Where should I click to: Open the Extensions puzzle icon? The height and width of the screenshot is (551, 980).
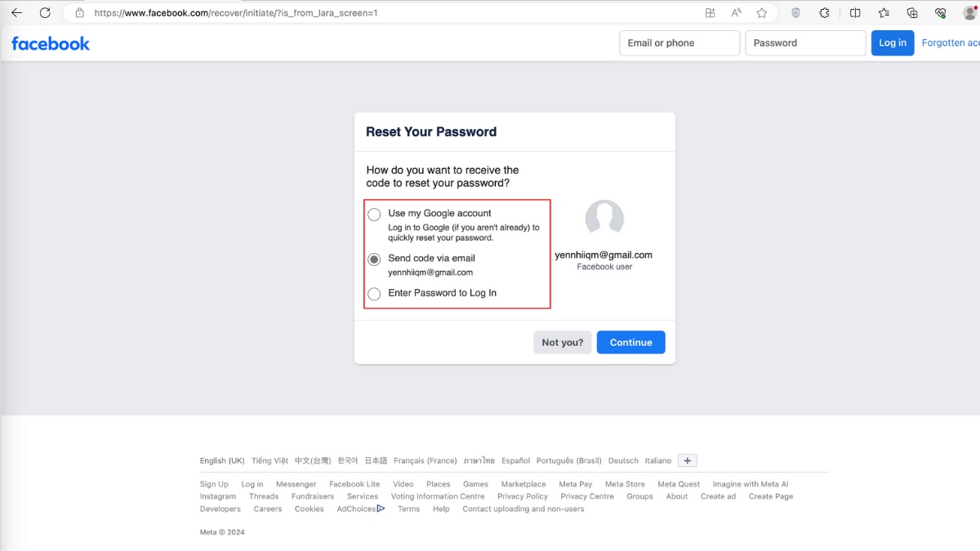tap(824, 12)
